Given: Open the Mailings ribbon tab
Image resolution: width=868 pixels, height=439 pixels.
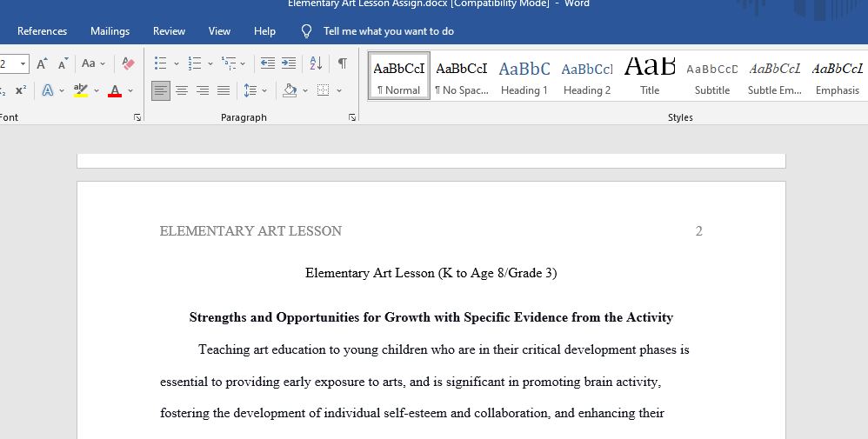Looking at the screenshot, I should [x=110, y=31].
